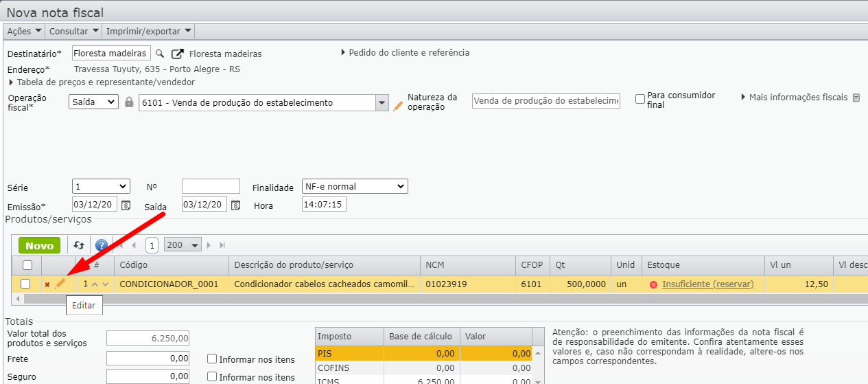Tick the Para consumidor final checkbox
Screen dimensions: 868x384
[x=640, y=99]
